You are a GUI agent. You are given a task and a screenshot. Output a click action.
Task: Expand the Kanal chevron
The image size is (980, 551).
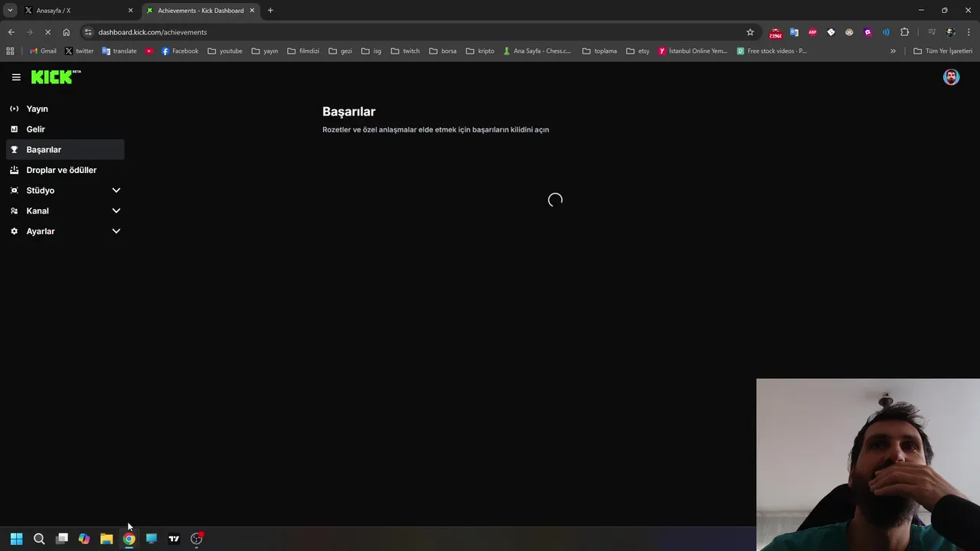[116, 210]
